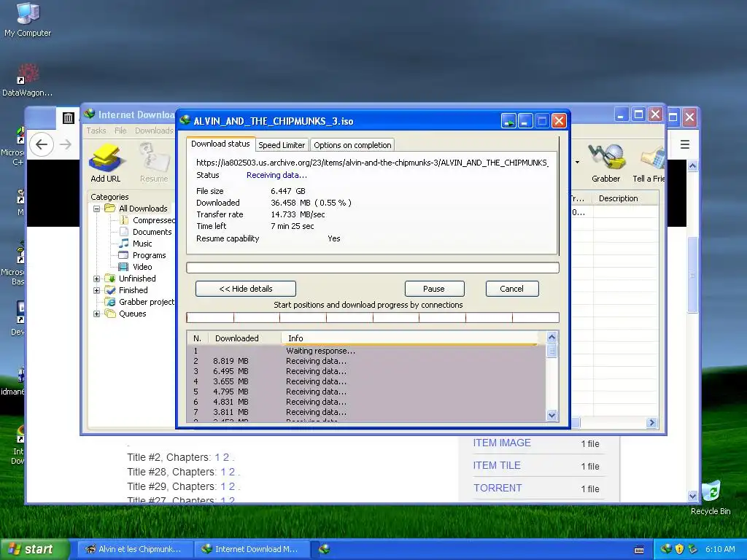
Task: Click the Resume toolbar icon
Action: (154, 163)
